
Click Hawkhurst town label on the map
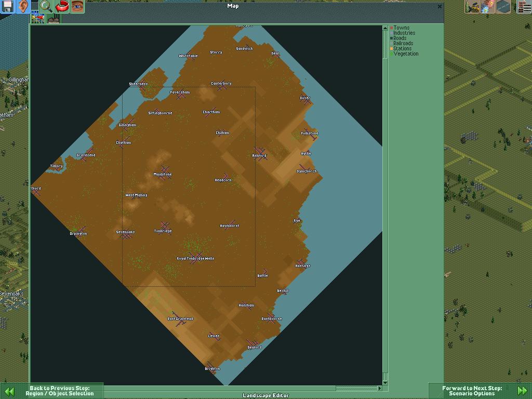229,226
